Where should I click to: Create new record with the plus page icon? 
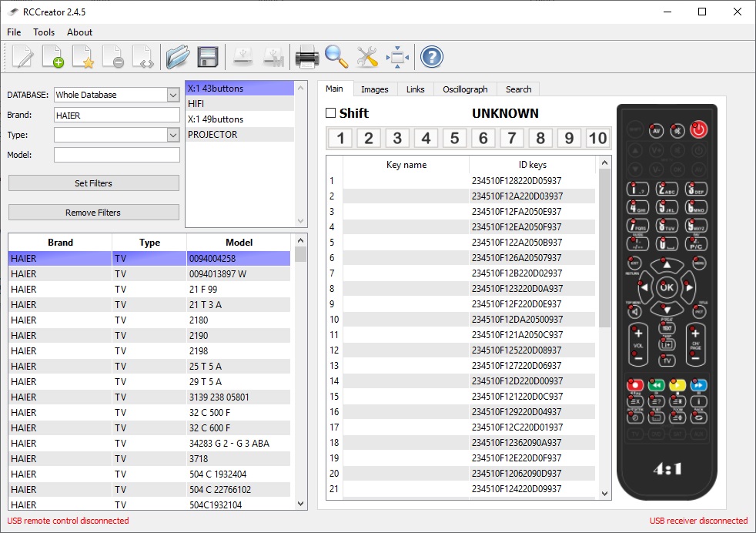point(52,56)
